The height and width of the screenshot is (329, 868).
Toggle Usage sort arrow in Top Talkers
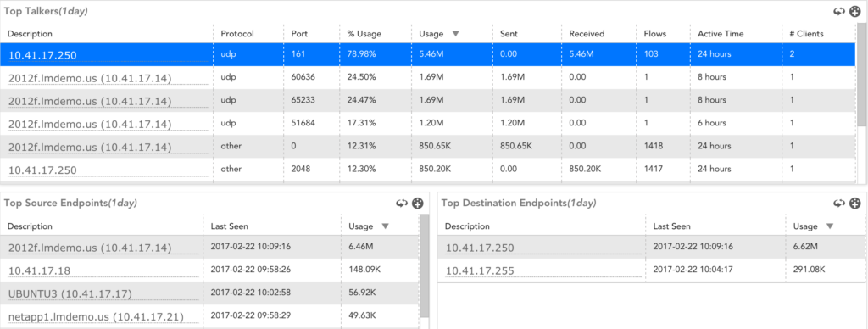[455, 34]
